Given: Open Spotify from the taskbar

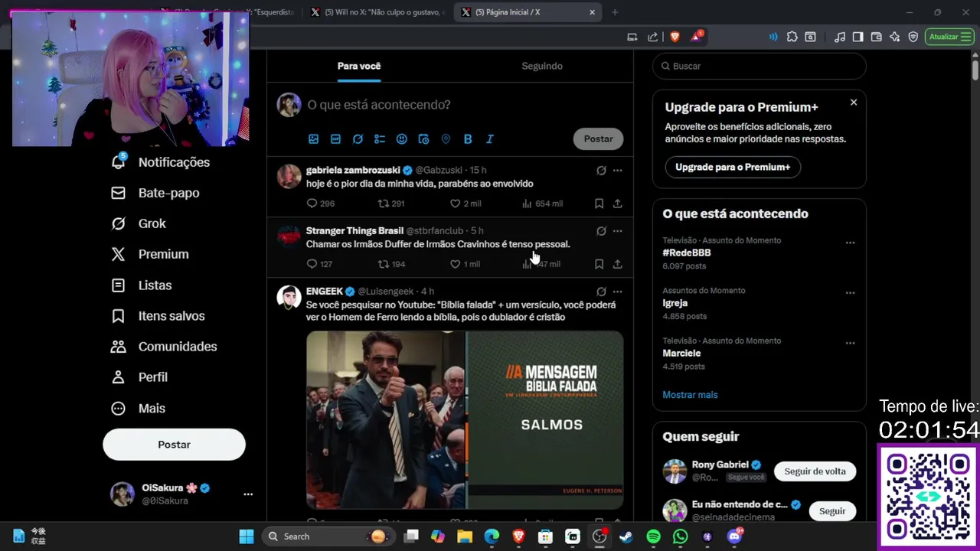Looking at the screenshot, I should (x=653, y=536).
